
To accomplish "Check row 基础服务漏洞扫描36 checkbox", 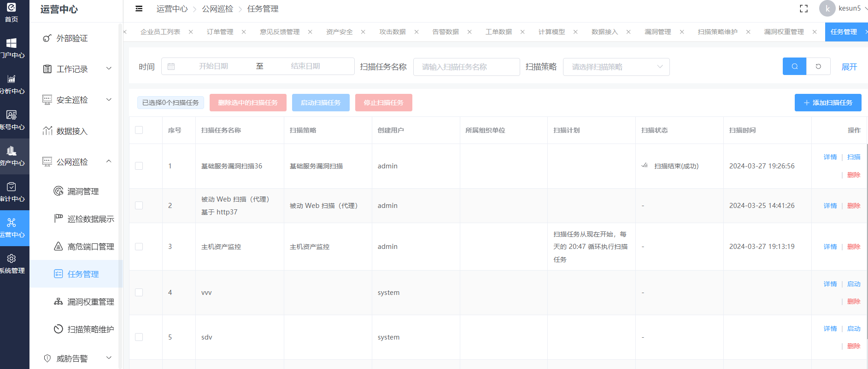I will click(x=139, y=166).
